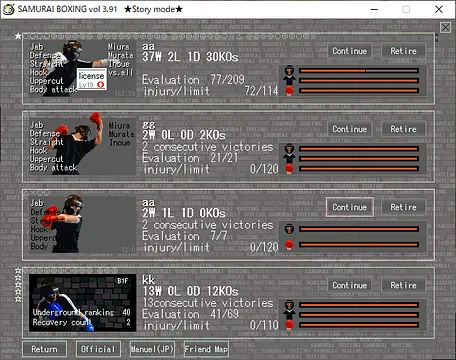
Task: Continue the kk save slot
Action: 349,285
